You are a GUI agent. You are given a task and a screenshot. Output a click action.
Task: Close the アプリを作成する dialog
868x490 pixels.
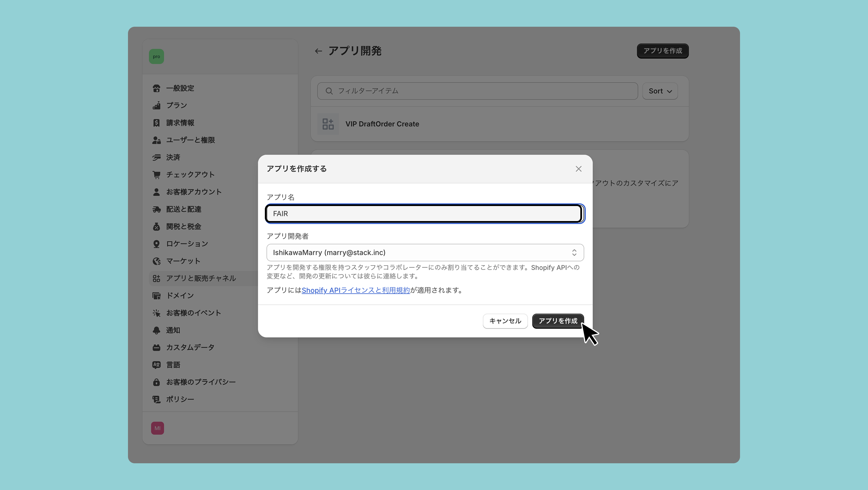coord(579,169)
